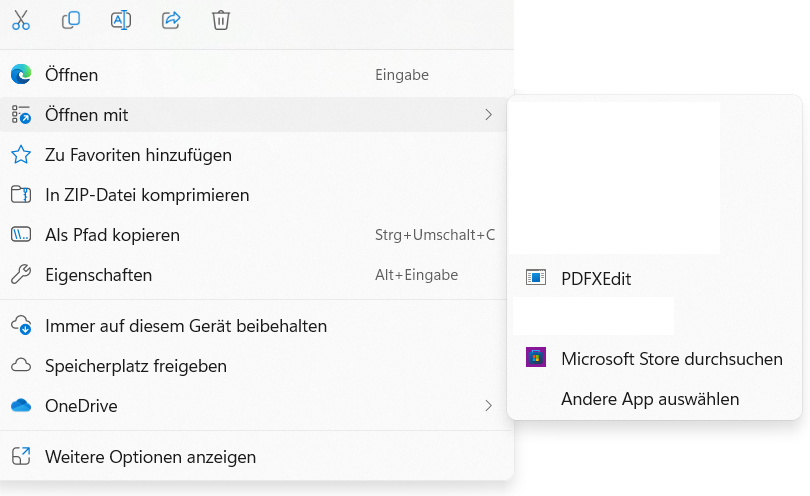
Task: Select Andere App auswählen
Action: click(650, 399)
